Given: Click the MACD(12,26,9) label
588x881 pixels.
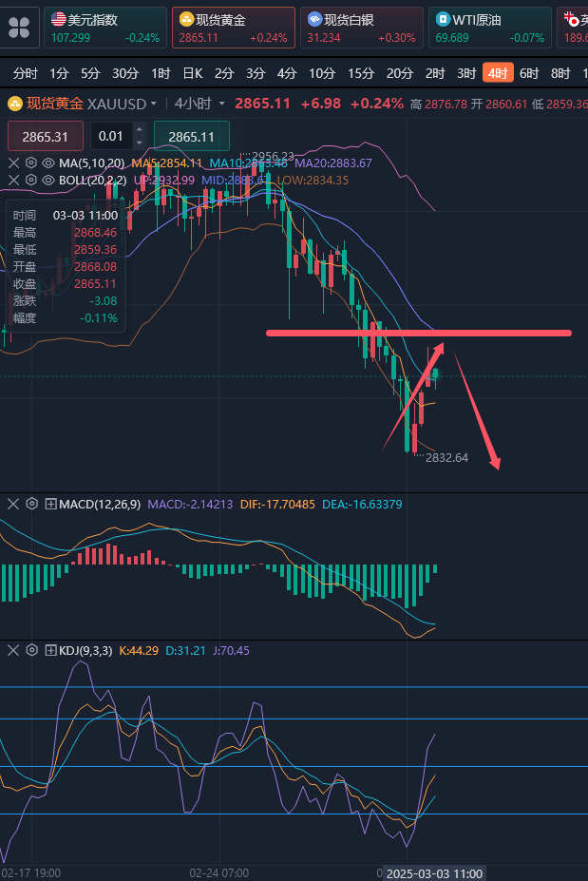Looking at the screenshot, I should [x=100, y=504].
